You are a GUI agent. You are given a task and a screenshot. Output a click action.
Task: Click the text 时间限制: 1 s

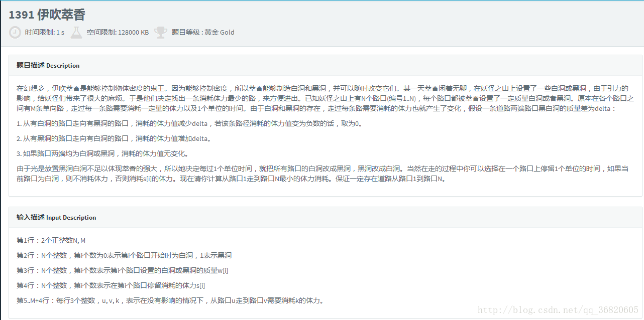[45, 33]
